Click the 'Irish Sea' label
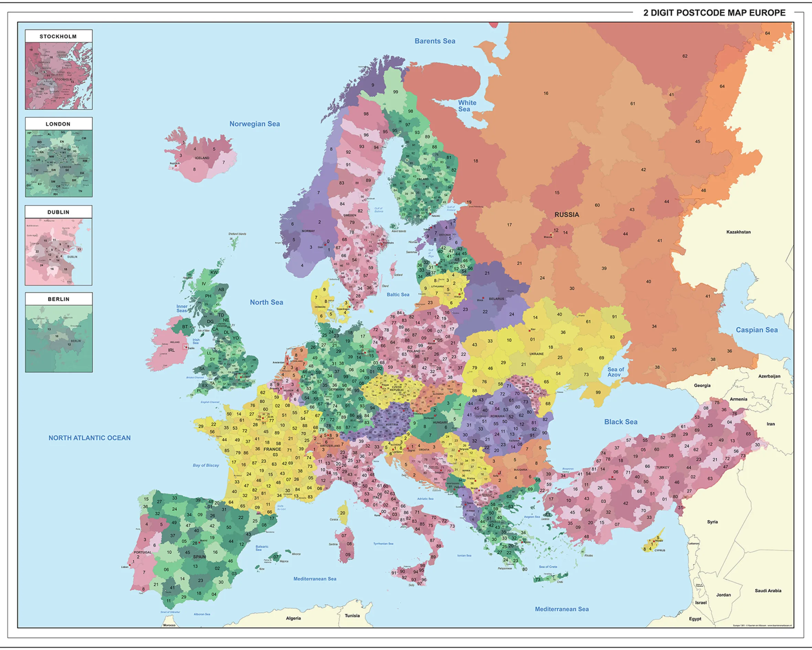Screen dimensions: 812x650 click(x=196, y=341)
